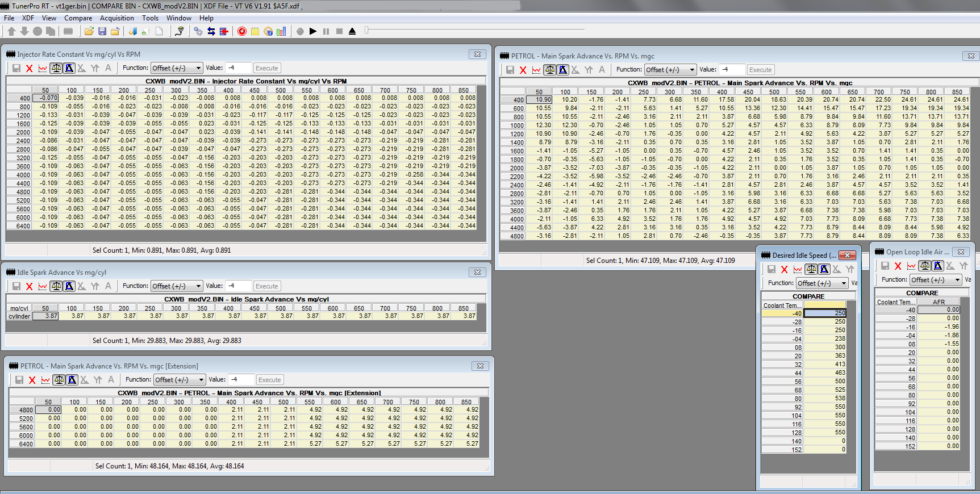Select row 4800 first cell 0.00 in Extension table
This screenshot has height=494, width=980.
pyautogui.click(x=48, y=409)
